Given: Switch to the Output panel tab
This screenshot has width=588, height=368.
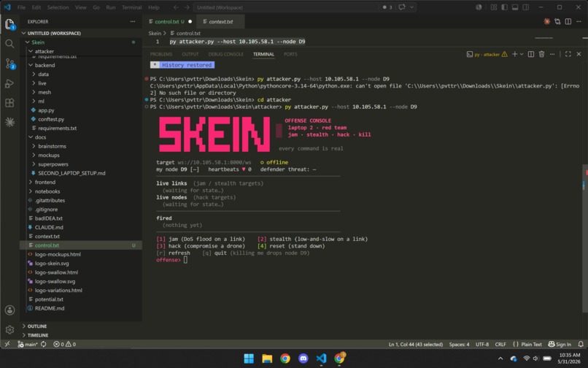Looking at the screenshot, I should coord(190,54).
